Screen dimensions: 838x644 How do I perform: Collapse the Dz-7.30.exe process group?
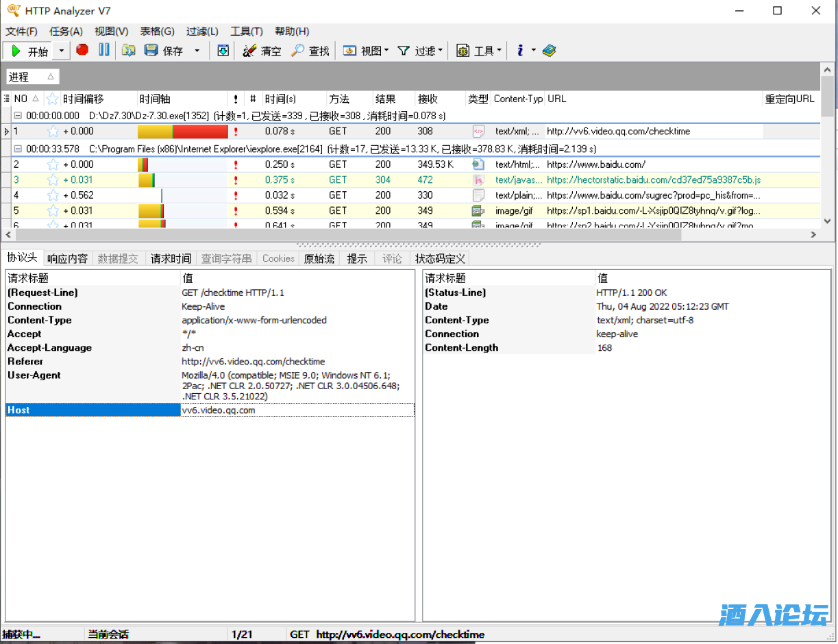pyautogui.click(x=19, y=116)
